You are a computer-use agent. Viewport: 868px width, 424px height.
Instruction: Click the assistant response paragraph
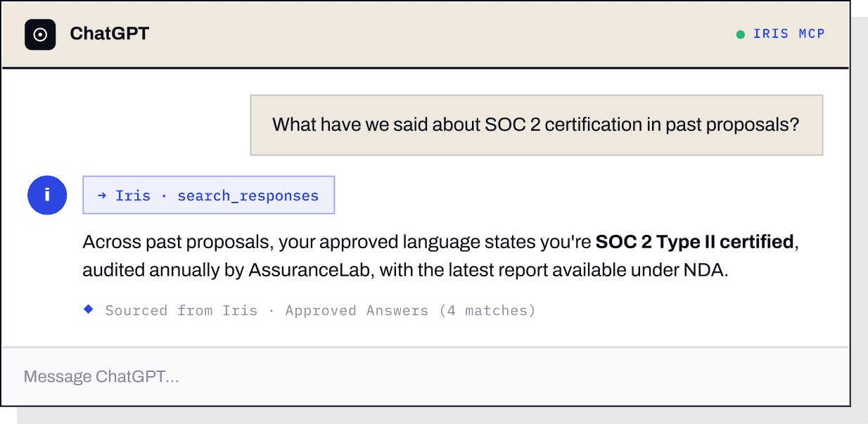point(441,256)
